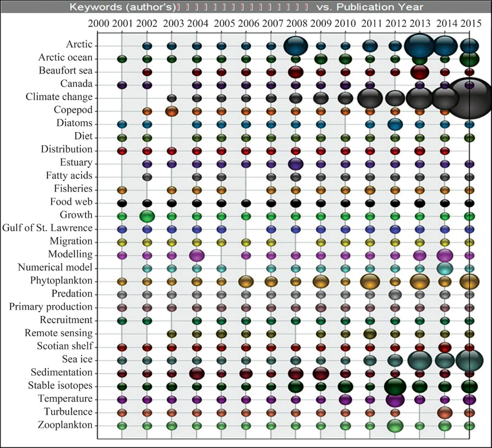Click the 2014 year label
Image resolution: width=492 pixels, height=448 pixels.
pyautogui.click(x=447, y=23)
